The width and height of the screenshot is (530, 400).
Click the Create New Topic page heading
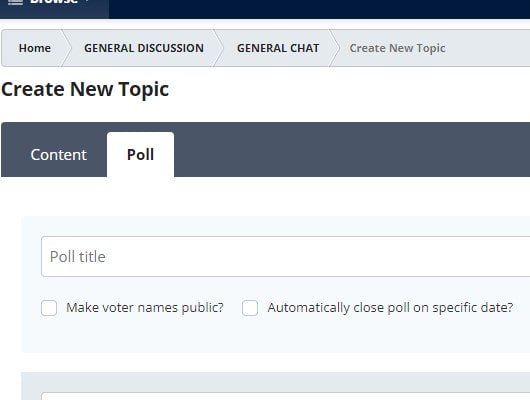85,89
